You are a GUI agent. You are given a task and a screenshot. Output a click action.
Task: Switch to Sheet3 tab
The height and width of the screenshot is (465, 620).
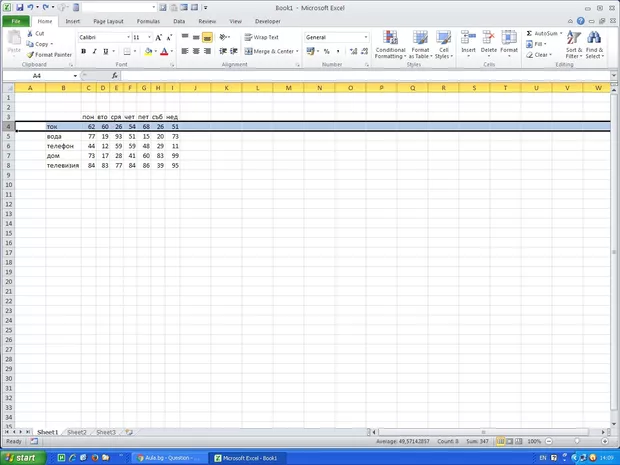pyautogui.click(x=106, y=432)
